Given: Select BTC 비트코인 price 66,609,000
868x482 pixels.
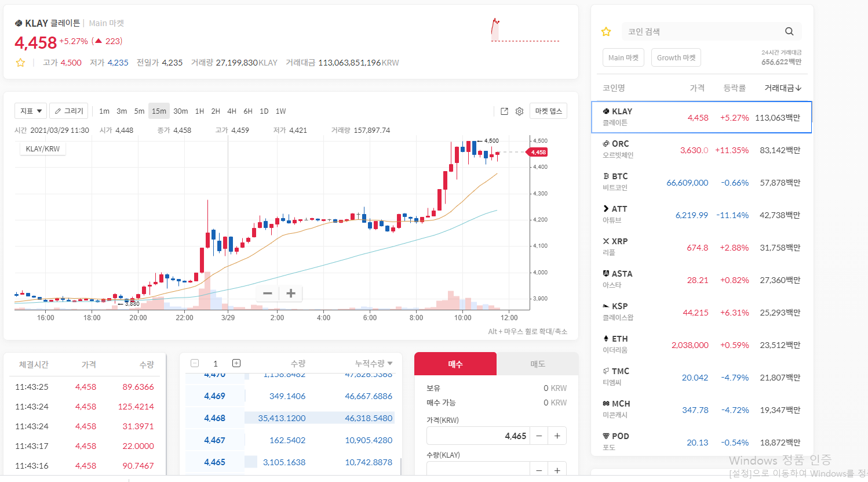Looking at the screenshot, I should (687, 183).
